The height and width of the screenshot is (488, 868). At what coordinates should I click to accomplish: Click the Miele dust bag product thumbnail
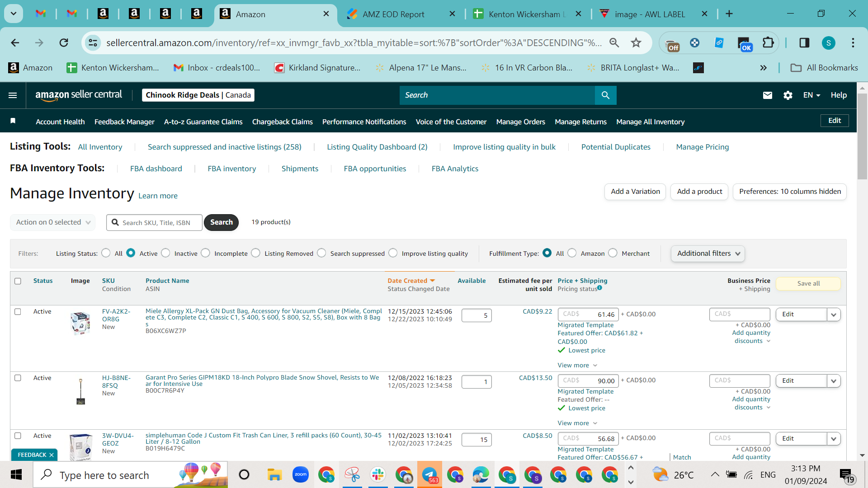coord(80,323)
